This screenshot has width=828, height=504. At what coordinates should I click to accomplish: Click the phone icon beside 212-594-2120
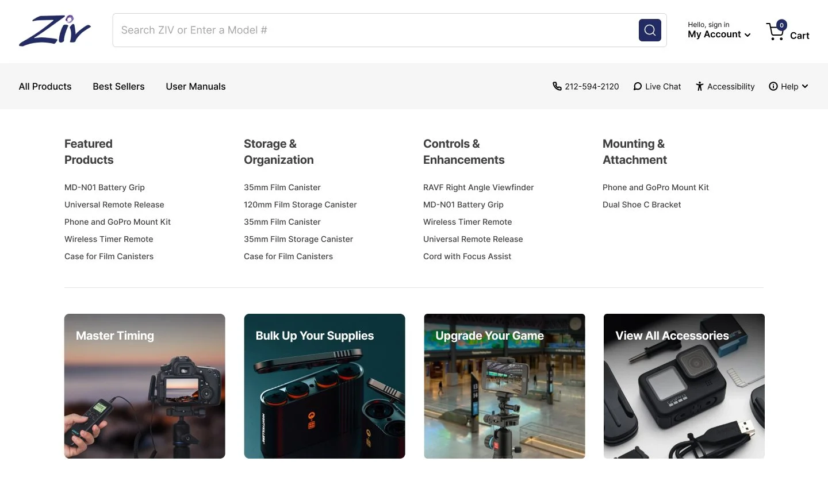[557, 86]
